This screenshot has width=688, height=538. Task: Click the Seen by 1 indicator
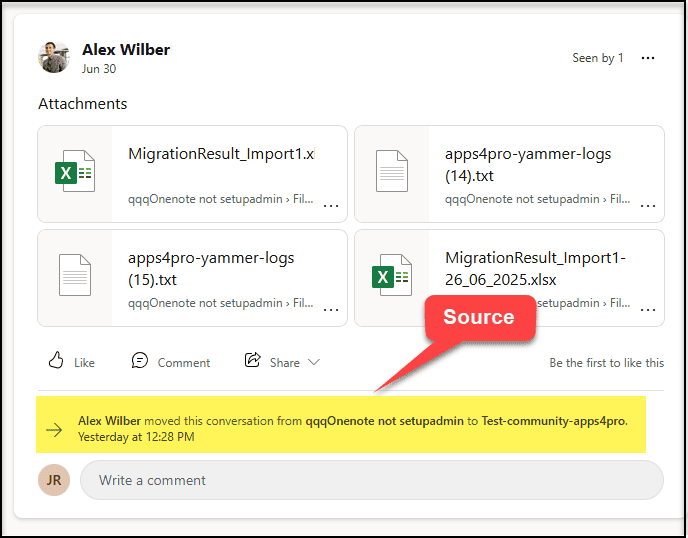pyautogui.click(x=597, y=58)
